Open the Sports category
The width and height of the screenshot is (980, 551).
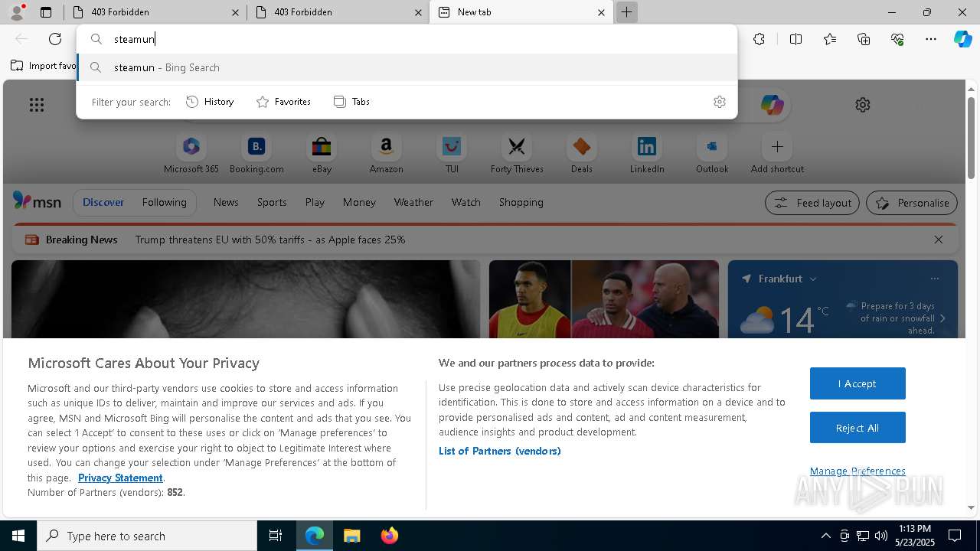pos(272,203)
